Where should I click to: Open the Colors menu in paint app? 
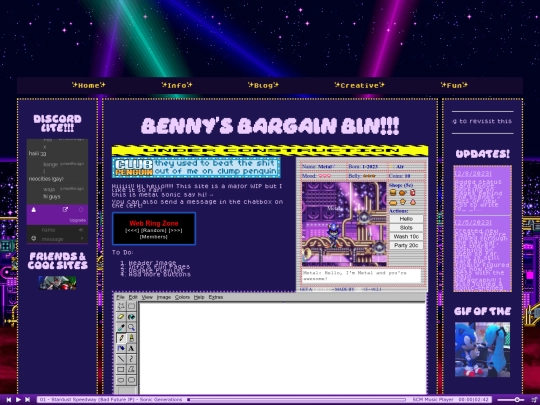(x=182, y=297)
